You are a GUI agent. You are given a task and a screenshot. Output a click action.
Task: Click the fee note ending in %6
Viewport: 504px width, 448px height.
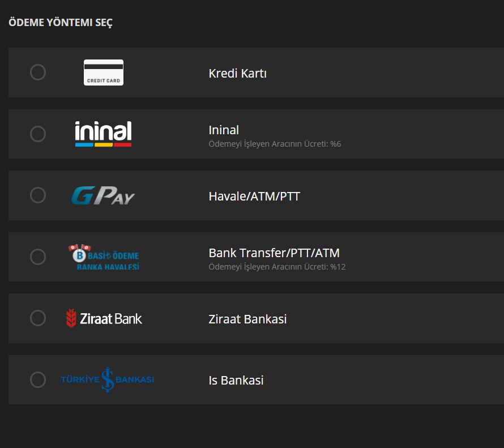click(275, 144)
